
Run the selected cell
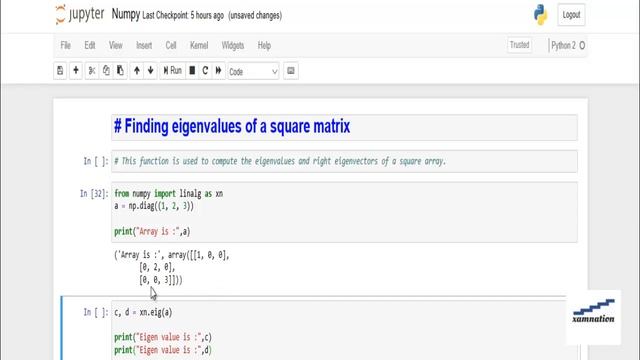pos(172,71)
